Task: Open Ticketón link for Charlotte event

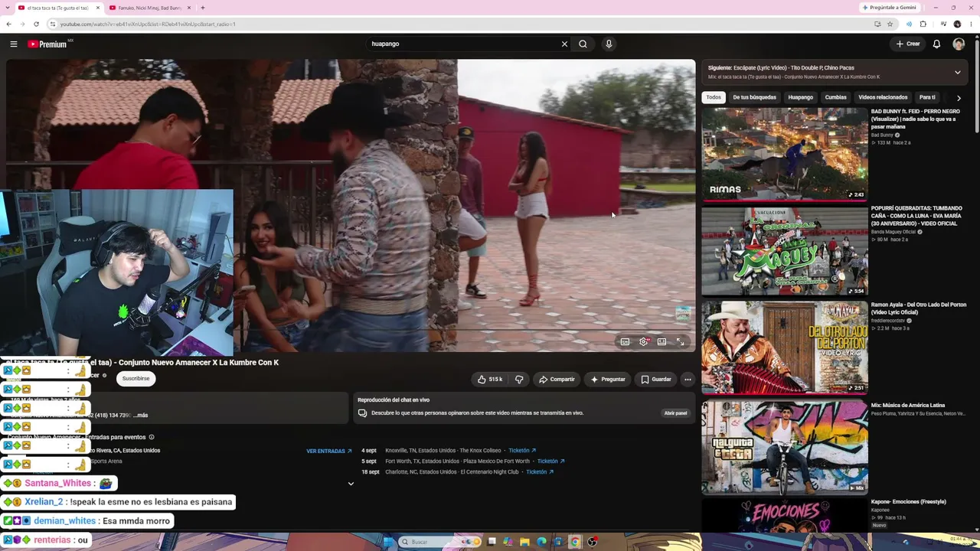Action: pyautogui.click(x=540, y=472)
